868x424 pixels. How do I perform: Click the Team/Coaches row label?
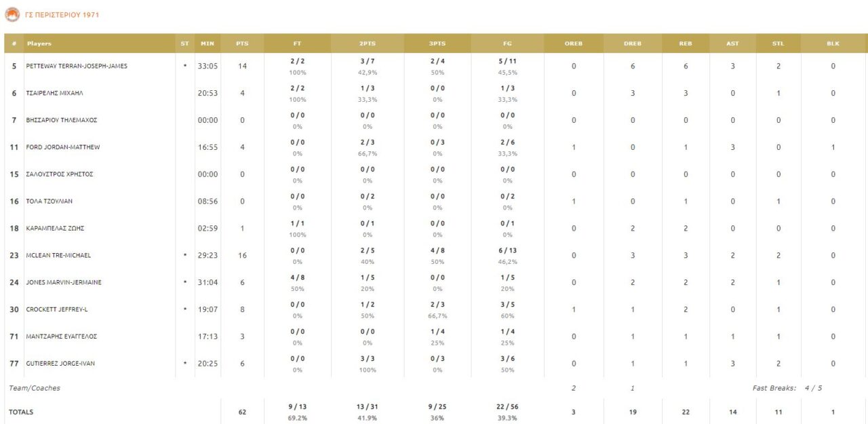click(x=35, y=388)
